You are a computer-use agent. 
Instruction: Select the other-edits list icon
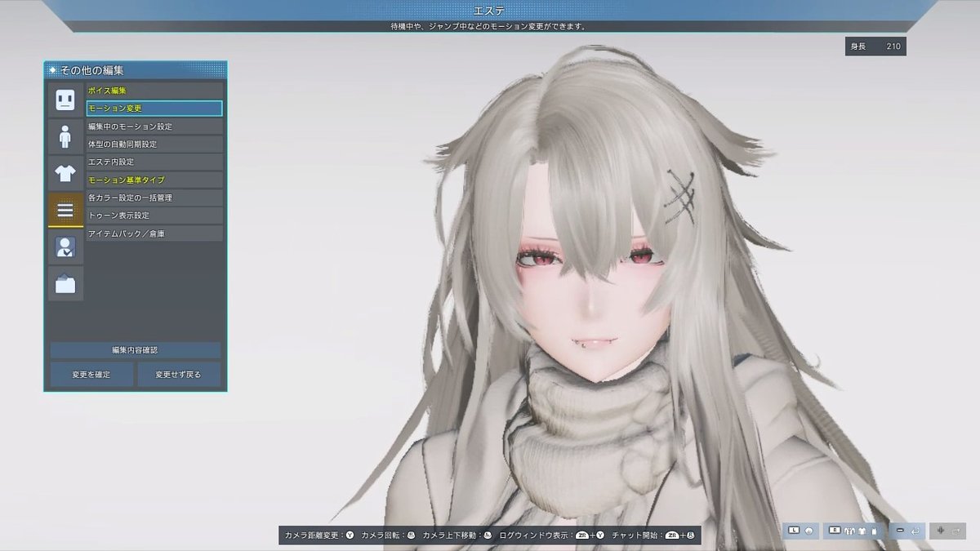[65, 210]
